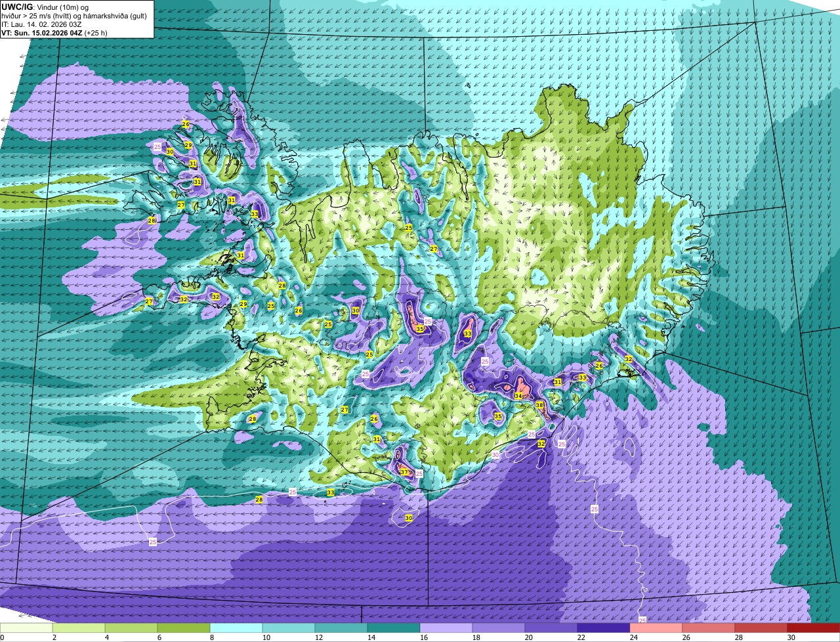Click the yellow peak gust label 34
The height and width of the screenshot is (642, 840).
(518, 396)
